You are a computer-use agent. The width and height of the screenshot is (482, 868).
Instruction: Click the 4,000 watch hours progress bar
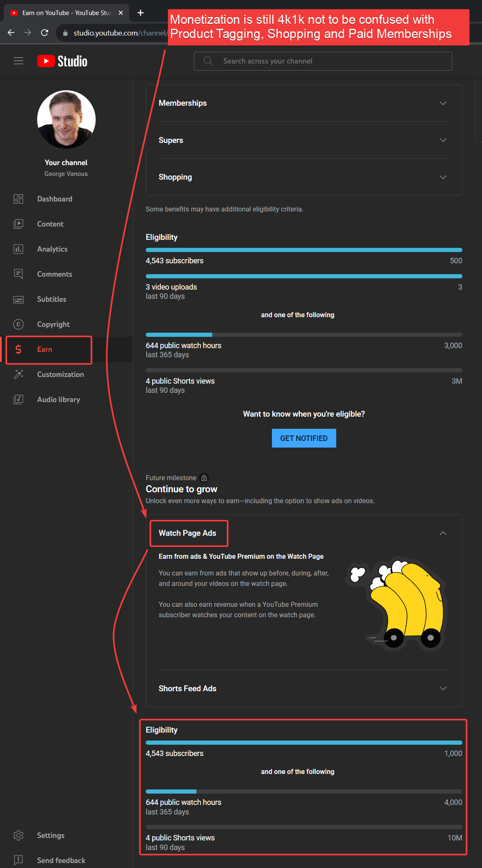click(304, 792)
